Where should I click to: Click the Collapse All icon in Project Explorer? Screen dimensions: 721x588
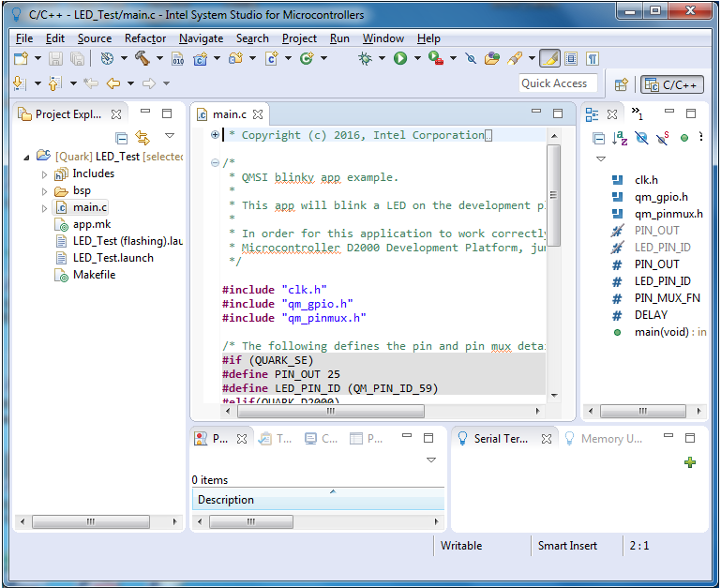point(121,138)
